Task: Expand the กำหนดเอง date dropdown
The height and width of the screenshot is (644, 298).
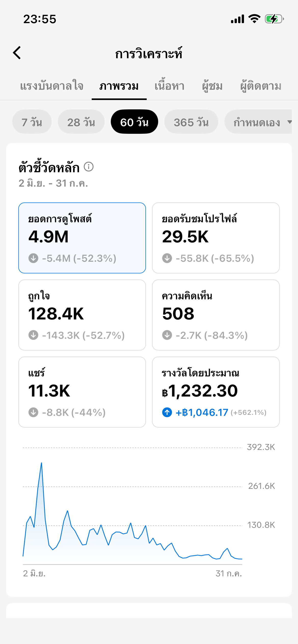Action: [x=258, y=122]
